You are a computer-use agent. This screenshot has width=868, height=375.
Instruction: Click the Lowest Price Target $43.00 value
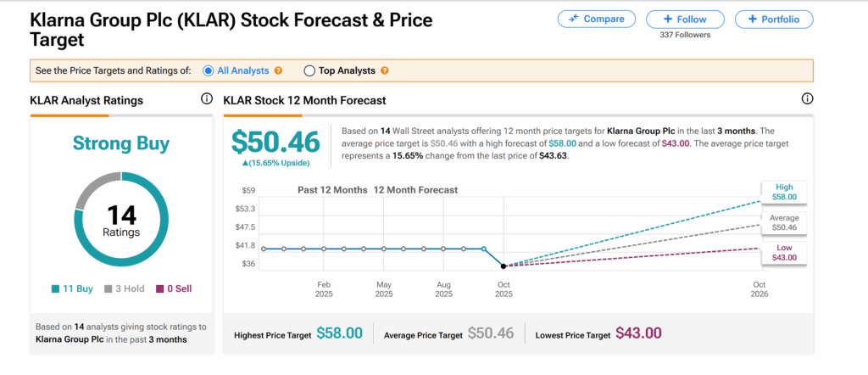pyautogui.click(x=638, y=333)
